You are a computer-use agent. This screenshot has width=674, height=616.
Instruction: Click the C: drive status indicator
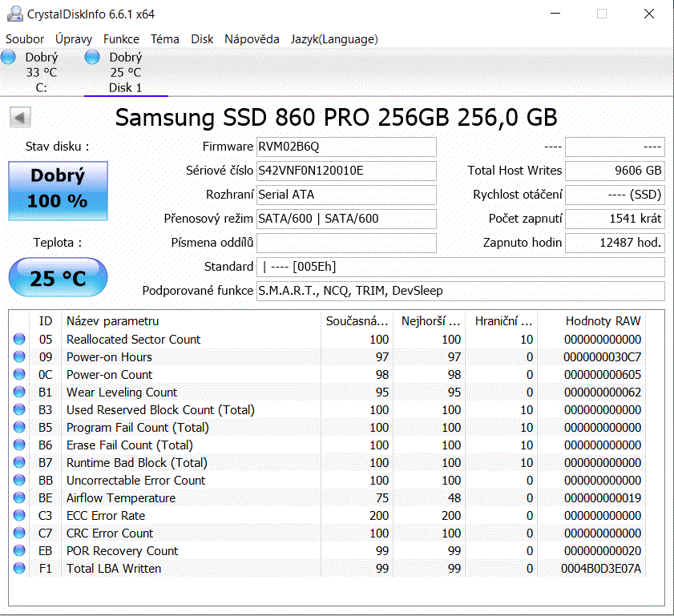8,57
